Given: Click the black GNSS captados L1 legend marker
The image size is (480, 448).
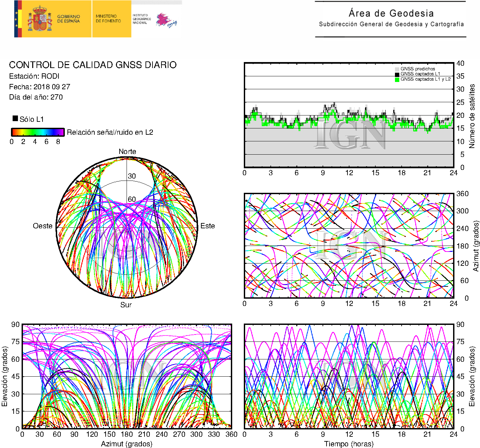Looking at the screenshot, I should tap(397, 74).
